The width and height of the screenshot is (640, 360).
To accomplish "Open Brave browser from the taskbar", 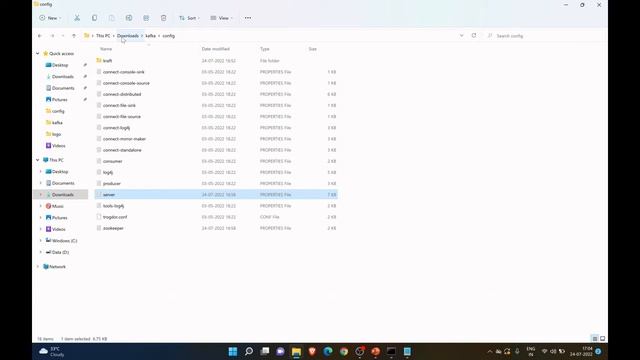I will [312, 351].
